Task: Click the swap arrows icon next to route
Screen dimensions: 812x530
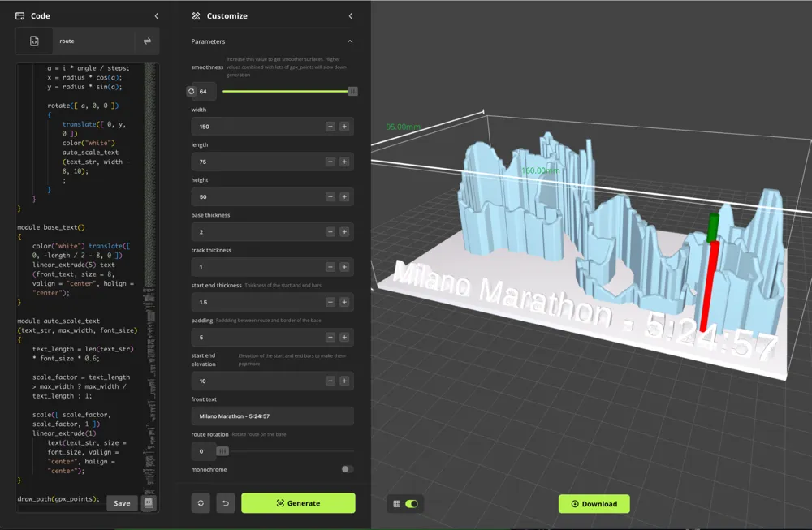Action: click(148, 41)
